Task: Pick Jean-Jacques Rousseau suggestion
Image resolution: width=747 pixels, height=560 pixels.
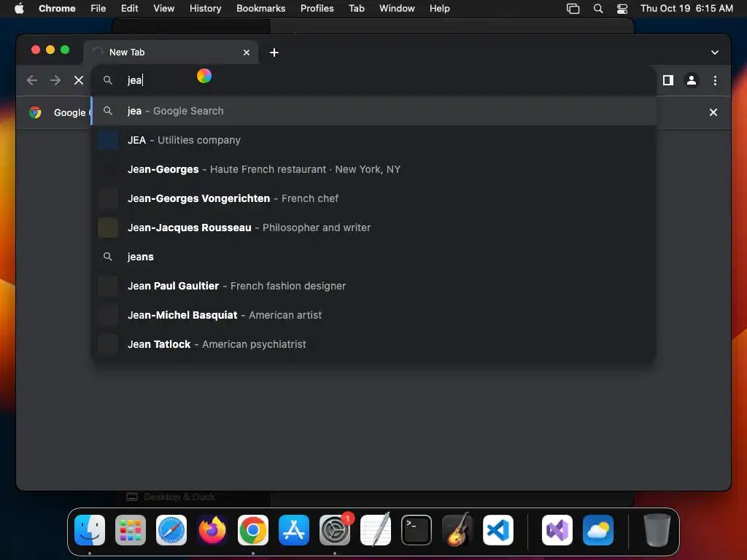Action: [374, 227]
